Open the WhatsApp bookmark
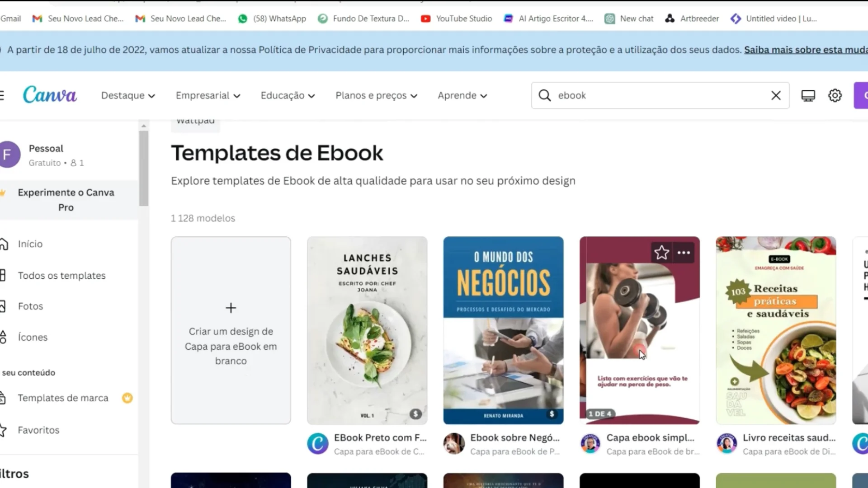The height and width of the screenshot is (488, 868). (272, 19)
